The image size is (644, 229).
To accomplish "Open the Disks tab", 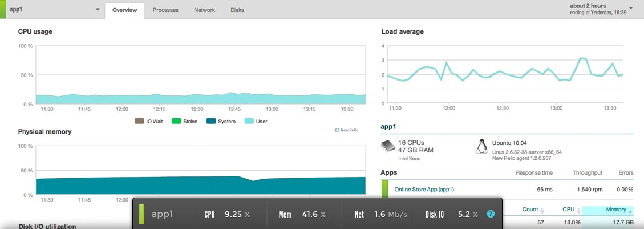I will [237, 10].
